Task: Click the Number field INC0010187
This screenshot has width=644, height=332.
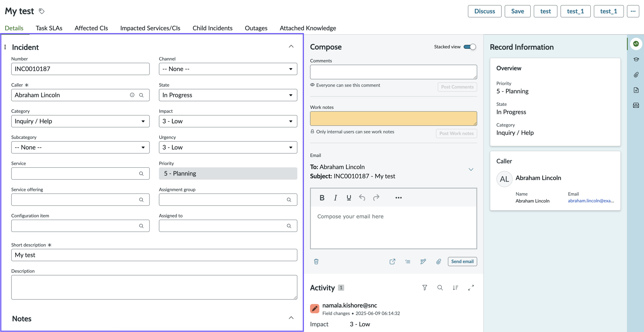Action: (80, 69)
